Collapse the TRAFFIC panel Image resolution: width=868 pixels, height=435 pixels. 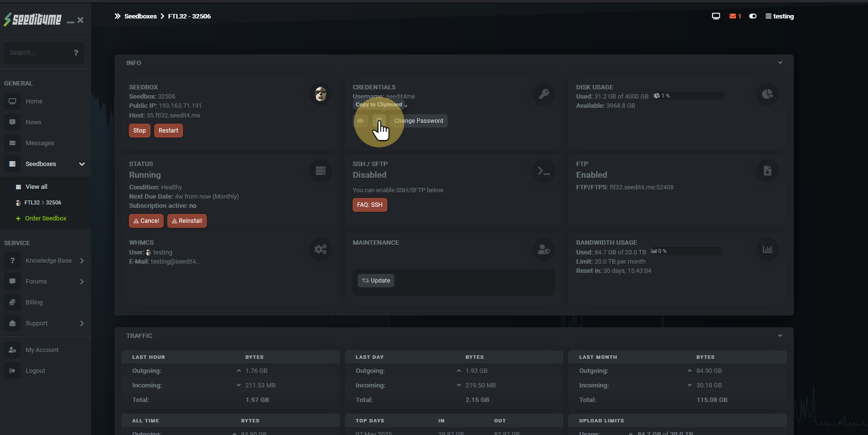coord(780,335)
